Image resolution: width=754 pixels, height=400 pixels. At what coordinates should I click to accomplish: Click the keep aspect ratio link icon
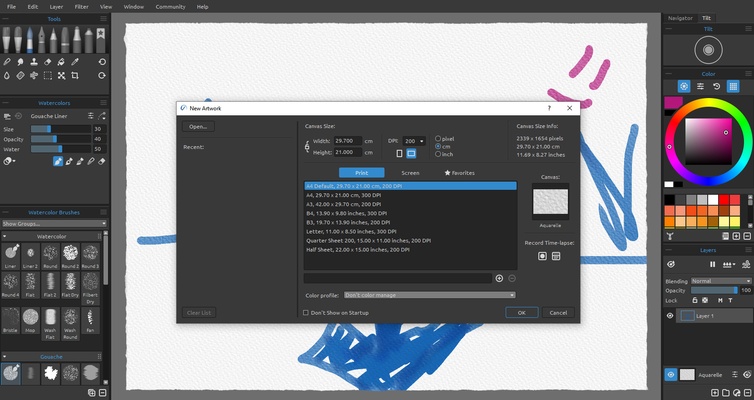pyautogui.click(x=307, y=146)
